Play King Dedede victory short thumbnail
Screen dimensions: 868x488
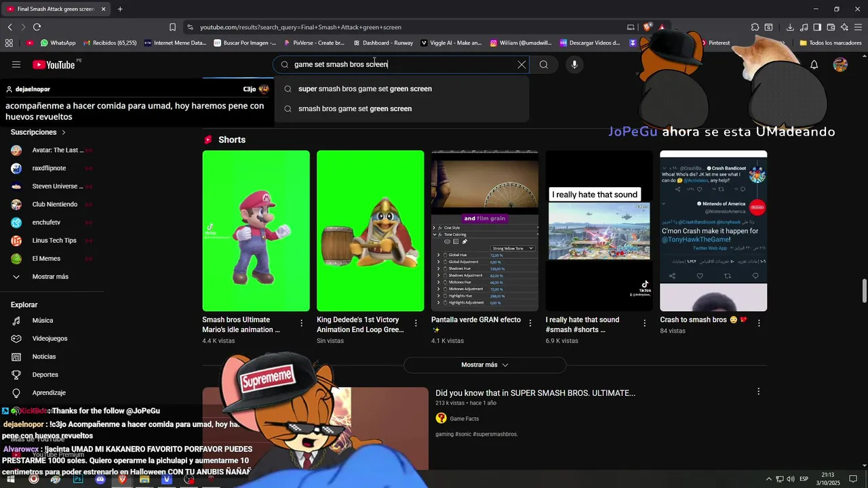tap(370, 230)
